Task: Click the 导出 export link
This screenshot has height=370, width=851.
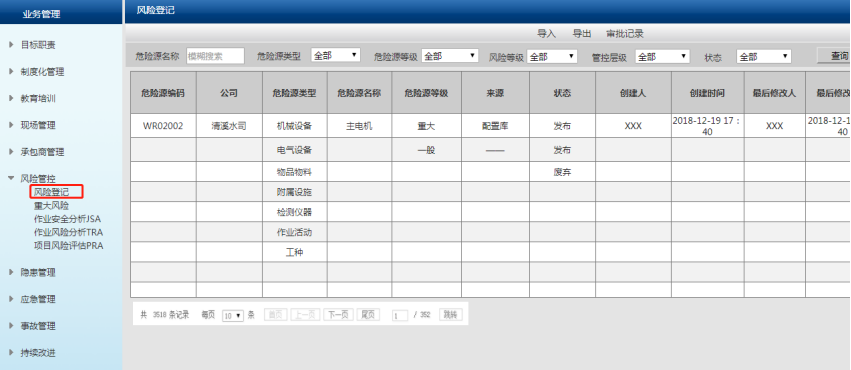Action: point(582,34)
